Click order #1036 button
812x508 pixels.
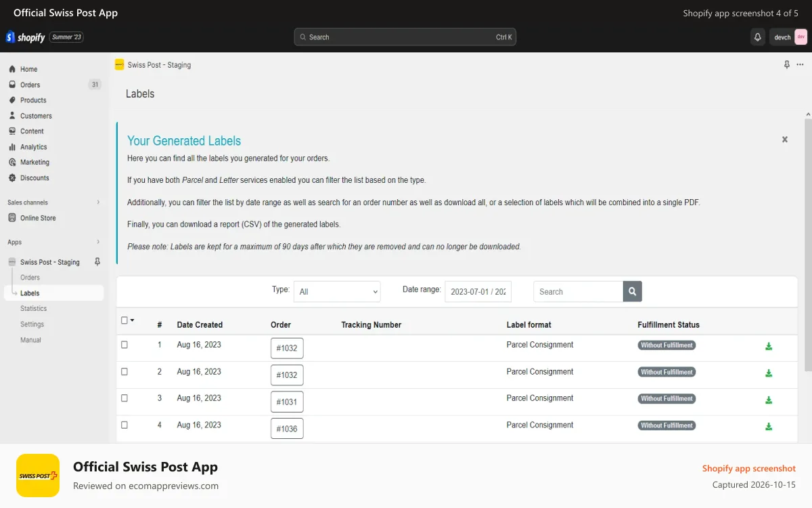287,429
